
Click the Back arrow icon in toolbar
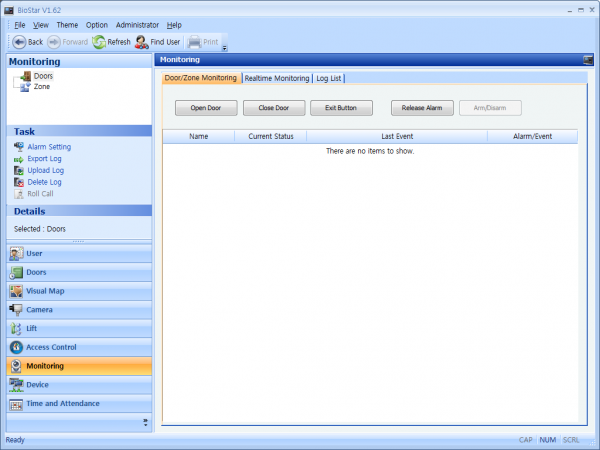pos(18,42)
